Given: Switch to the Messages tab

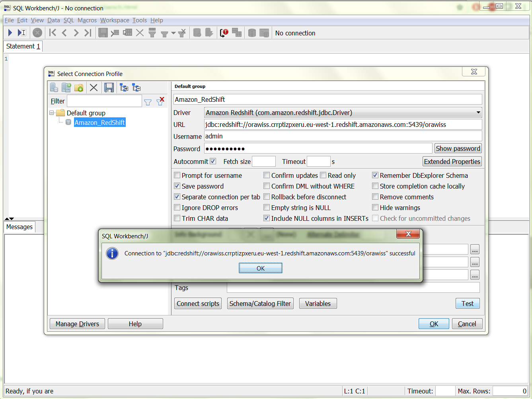Looking at the screenshot, I should pyautogui.click(x=19, y=227).
